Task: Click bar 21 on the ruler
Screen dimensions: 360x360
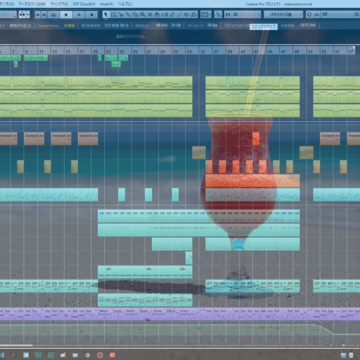Action: click(108, 52)
